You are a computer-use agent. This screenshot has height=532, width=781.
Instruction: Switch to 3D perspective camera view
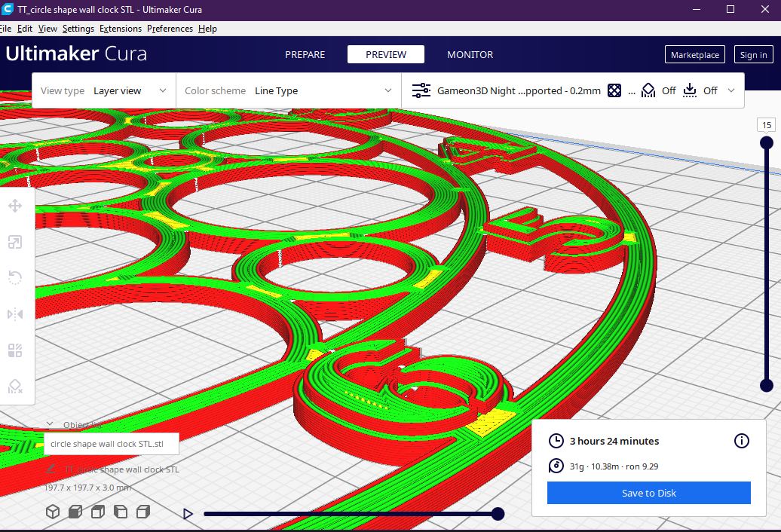tap(53, 512)
